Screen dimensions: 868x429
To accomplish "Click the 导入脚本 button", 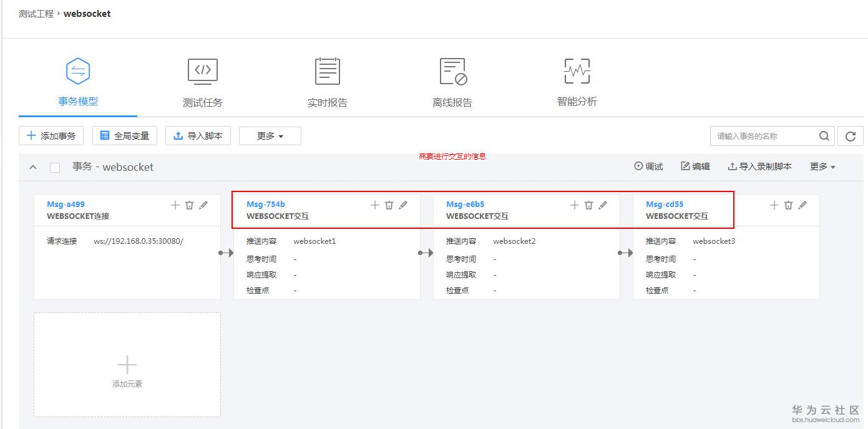I will pos(198,136).
